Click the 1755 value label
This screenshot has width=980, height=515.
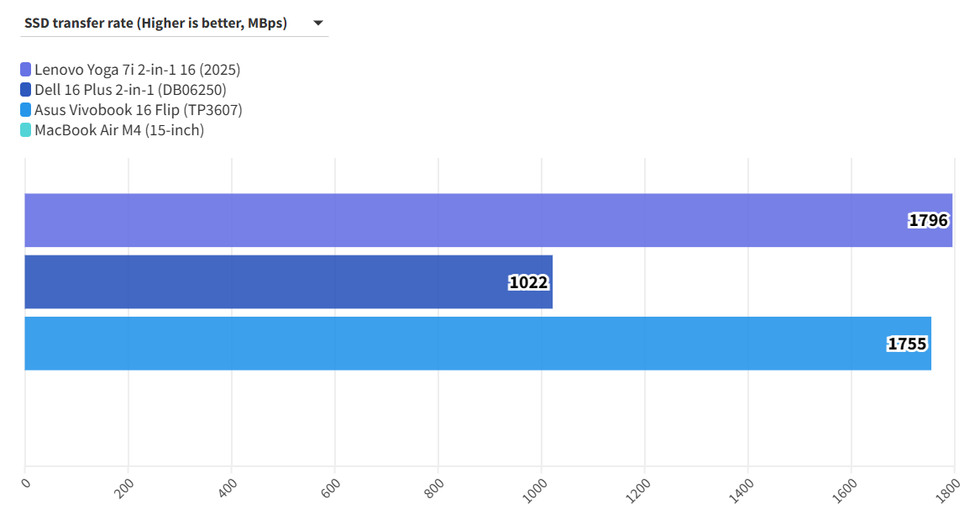[907, 344]
